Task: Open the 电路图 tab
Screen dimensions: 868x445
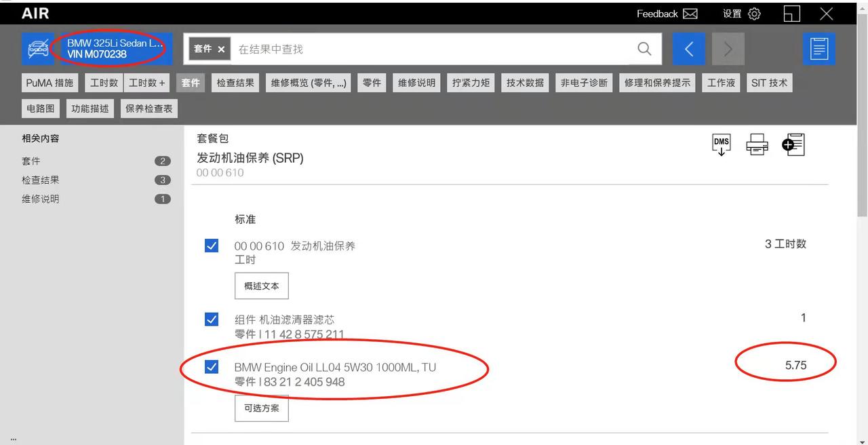Action: 41,109
